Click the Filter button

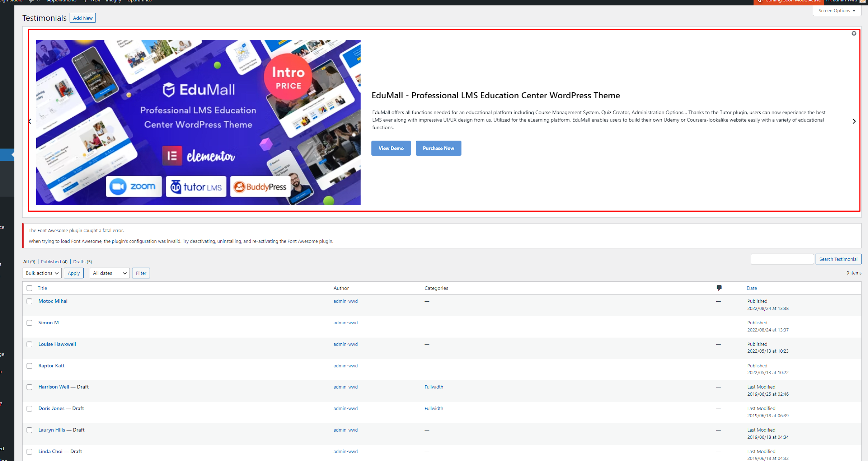pos(141,273)
